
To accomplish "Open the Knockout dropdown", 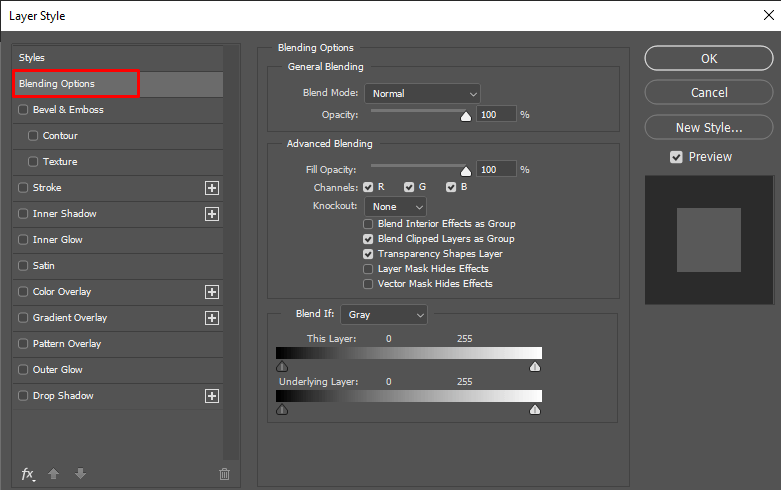I will (395, 207).
